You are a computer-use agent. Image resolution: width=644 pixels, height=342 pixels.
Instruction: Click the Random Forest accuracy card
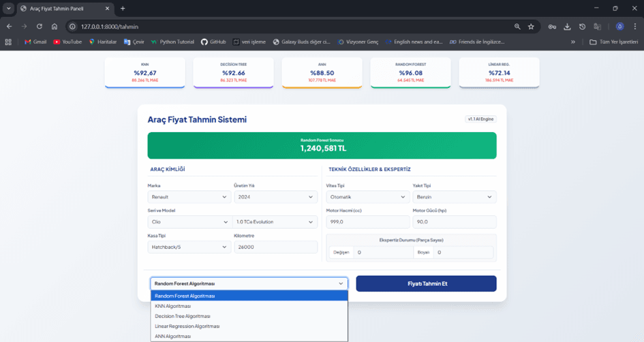(410, 72)
